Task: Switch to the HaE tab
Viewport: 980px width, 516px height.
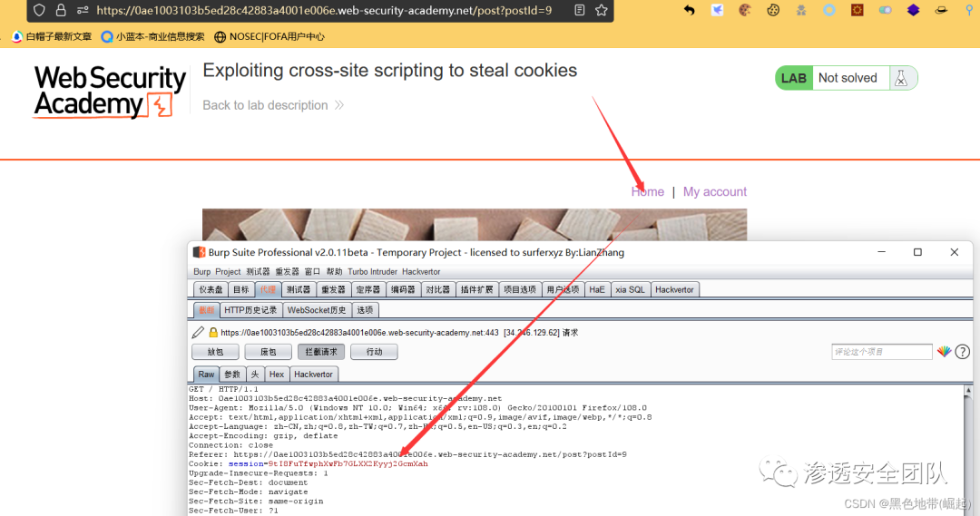Action: tap(597, 290)
